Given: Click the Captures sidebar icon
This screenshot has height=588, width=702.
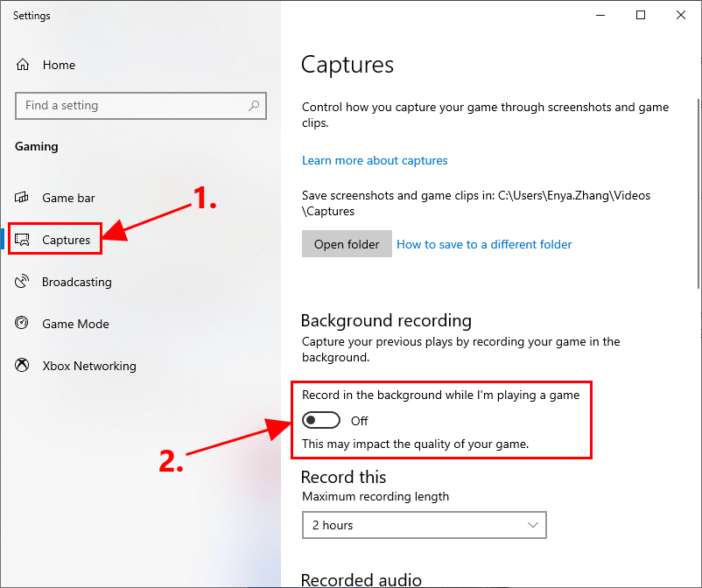Looking at the screenshot, I should pyautogui.click(x=22, y=240).
